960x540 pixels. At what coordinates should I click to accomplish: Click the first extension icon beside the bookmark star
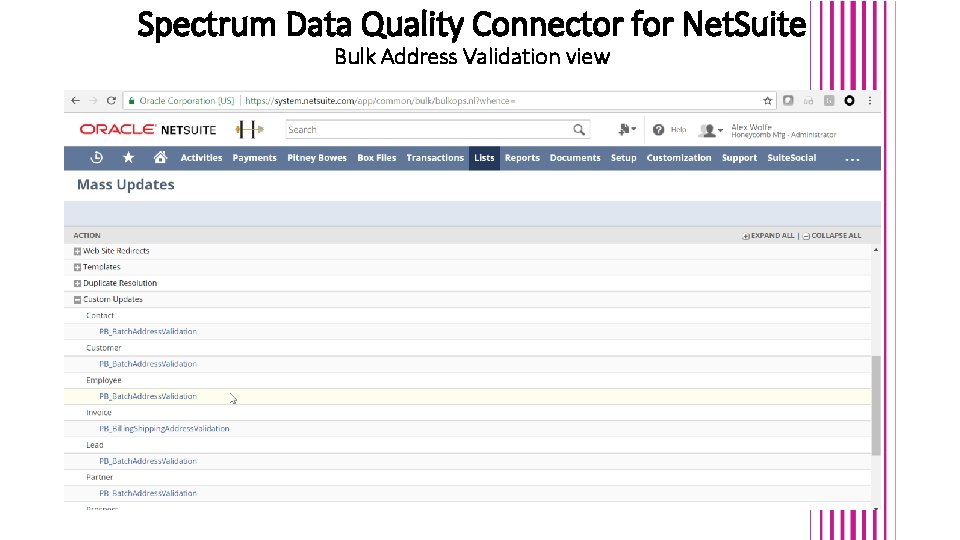click(788, 100)
